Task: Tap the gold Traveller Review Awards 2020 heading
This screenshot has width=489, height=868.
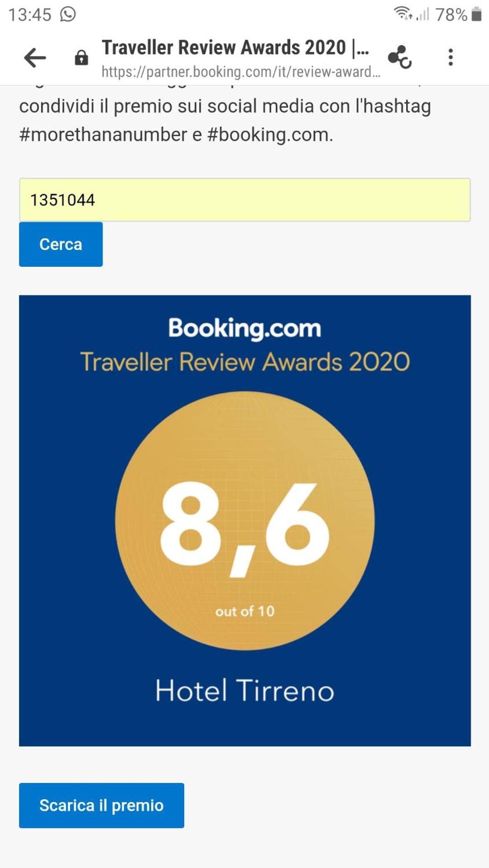Action: (x=244, y=362)
